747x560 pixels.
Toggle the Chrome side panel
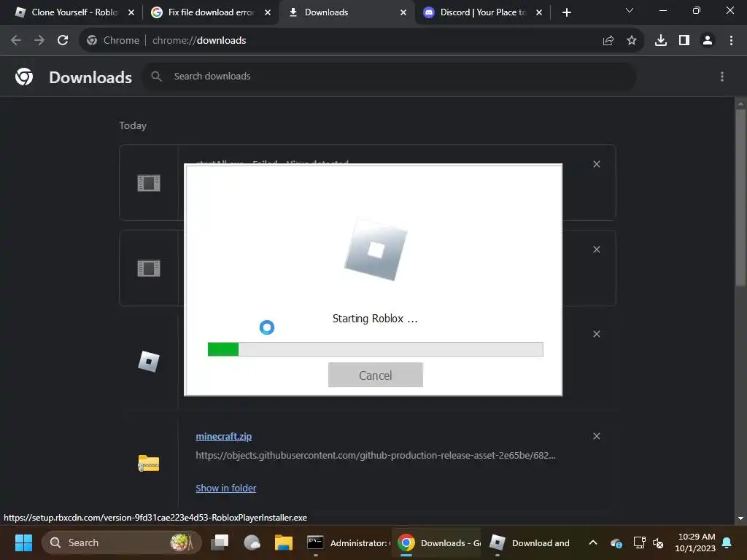click(x=684, y=41)
